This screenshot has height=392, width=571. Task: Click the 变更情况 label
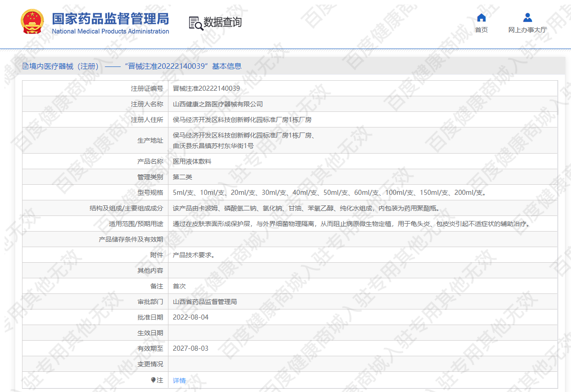tap(150, 364)
